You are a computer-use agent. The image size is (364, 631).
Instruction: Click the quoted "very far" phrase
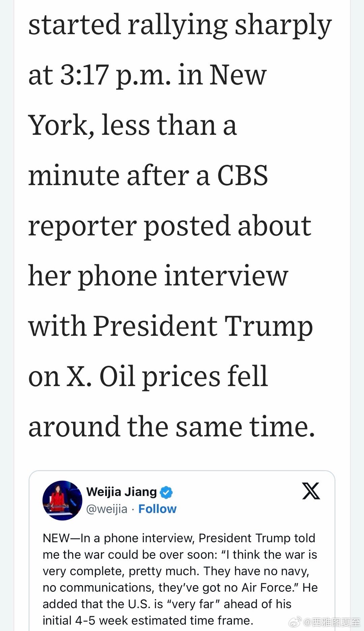pos(192,604)
